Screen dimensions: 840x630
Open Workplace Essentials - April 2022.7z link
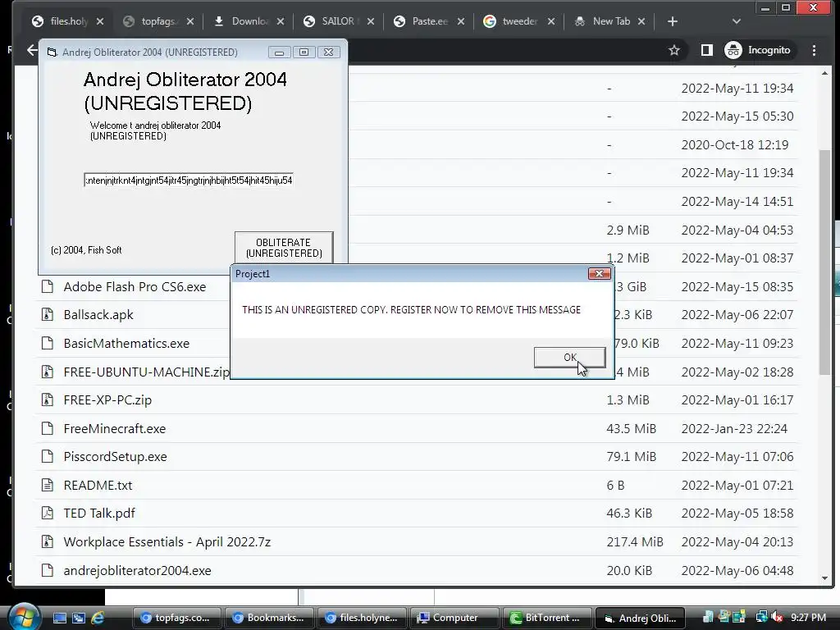point(167,541)
